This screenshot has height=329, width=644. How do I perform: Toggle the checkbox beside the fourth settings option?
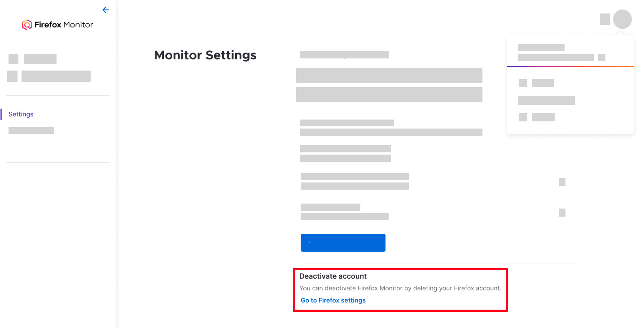click(x=562, y=212)
